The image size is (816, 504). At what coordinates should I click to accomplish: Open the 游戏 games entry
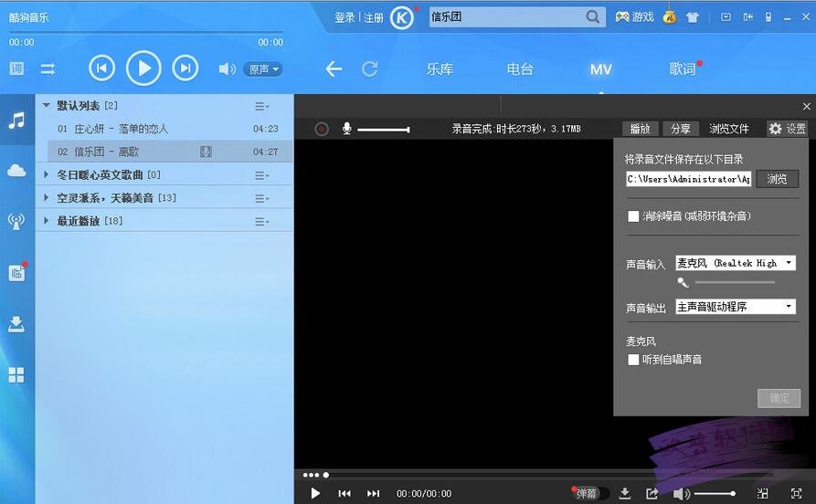pos(634,17)
